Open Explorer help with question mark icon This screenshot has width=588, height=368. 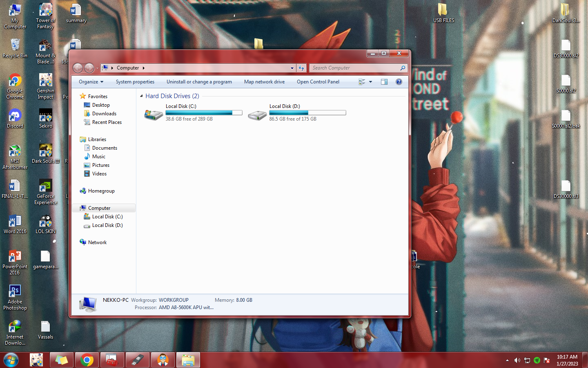(399, 82)
